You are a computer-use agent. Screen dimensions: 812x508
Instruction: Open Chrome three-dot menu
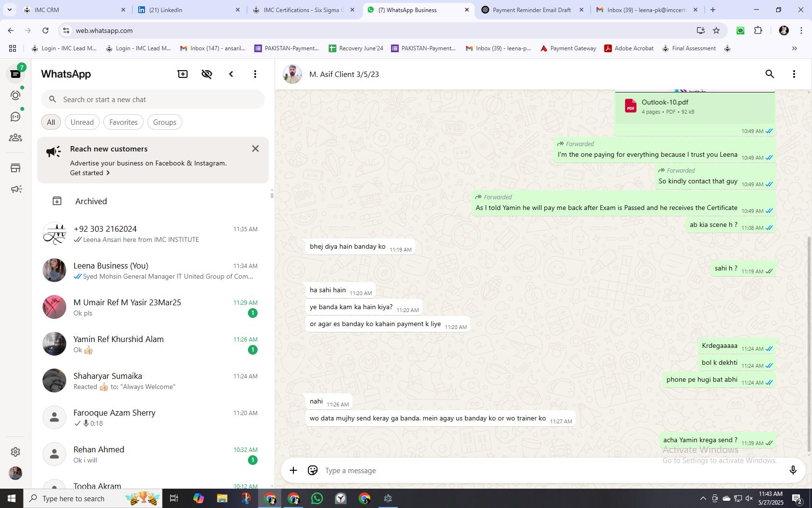(801, 30)
